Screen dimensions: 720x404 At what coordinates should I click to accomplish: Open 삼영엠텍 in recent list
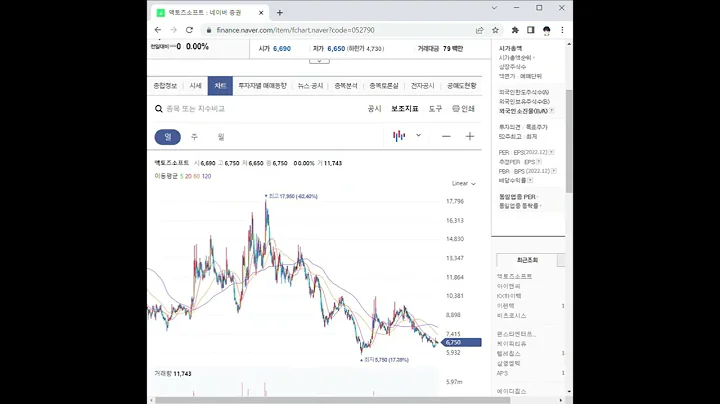click(x=508, y=363)
